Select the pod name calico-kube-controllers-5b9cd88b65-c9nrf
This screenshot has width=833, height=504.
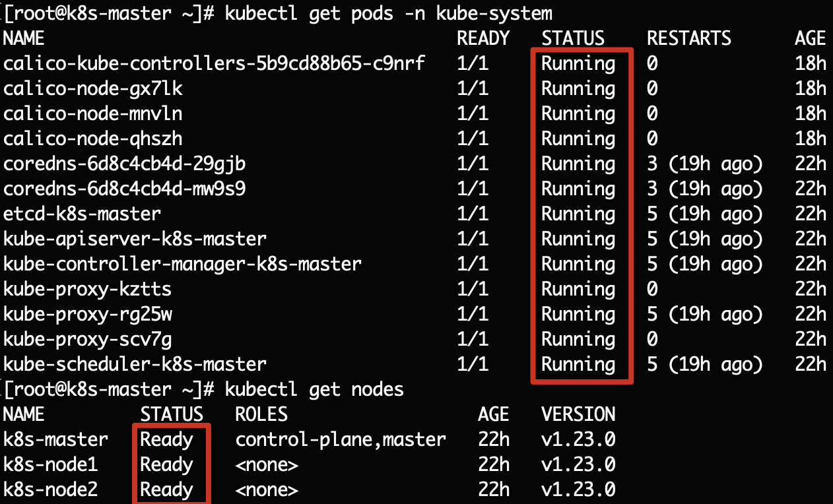215,63
